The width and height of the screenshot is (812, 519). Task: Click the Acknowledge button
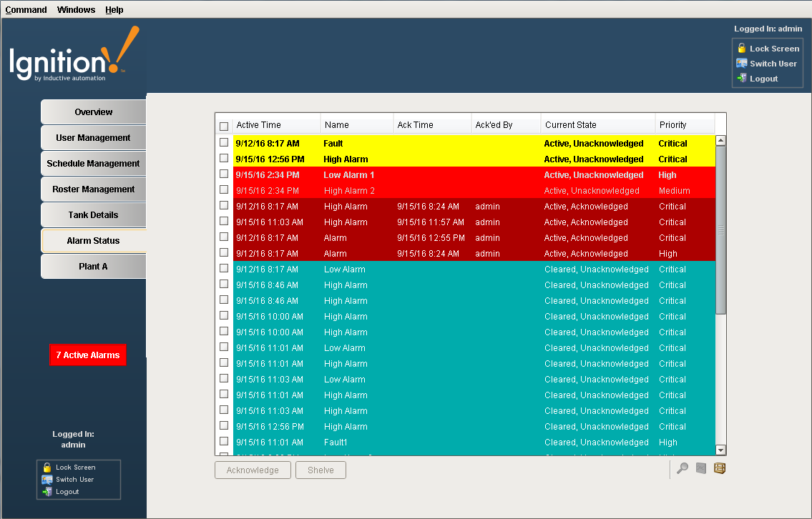253,470
